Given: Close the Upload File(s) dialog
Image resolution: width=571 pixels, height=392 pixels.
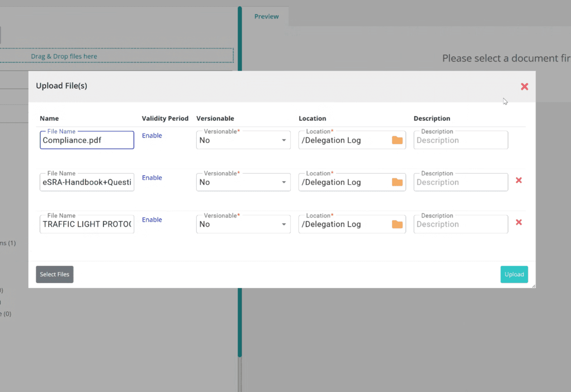Looking at the screenshot, I should (x=524, y=86).
